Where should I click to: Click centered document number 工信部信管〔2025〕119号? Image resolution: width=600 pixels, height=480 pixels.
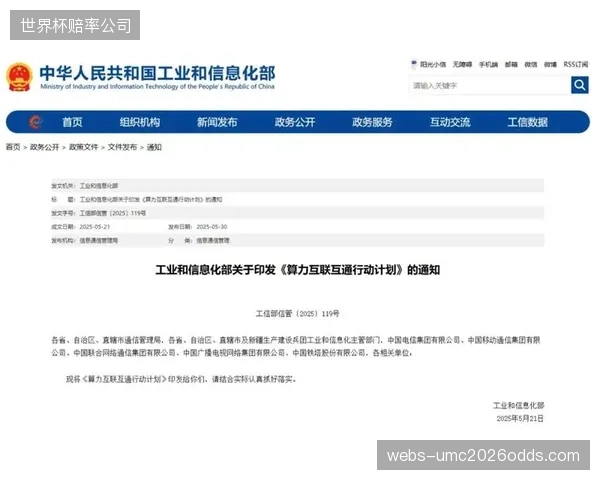pyautogui.click(x=297, y=314)
